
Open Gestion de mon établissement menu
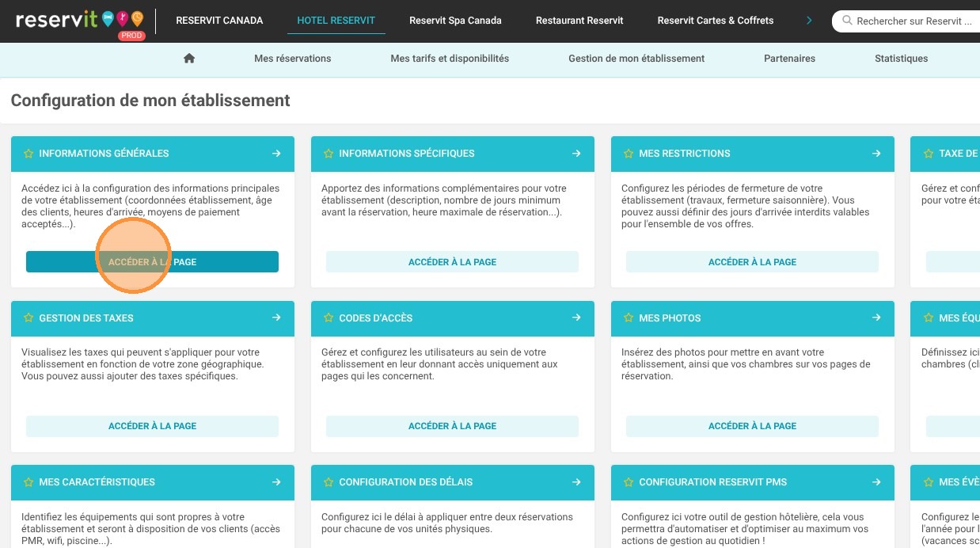[636, 59]
